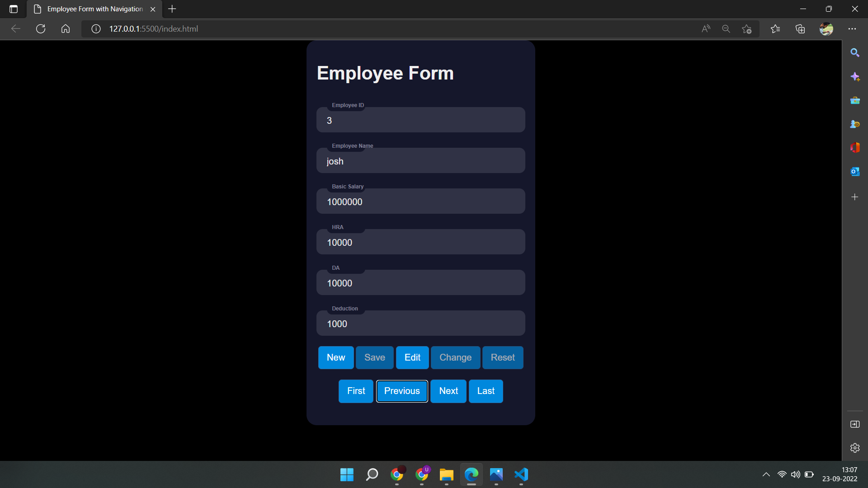Click the zoom-out magnifier in the toolbar
Screen dimensions: 868x488
pos(726,28)
